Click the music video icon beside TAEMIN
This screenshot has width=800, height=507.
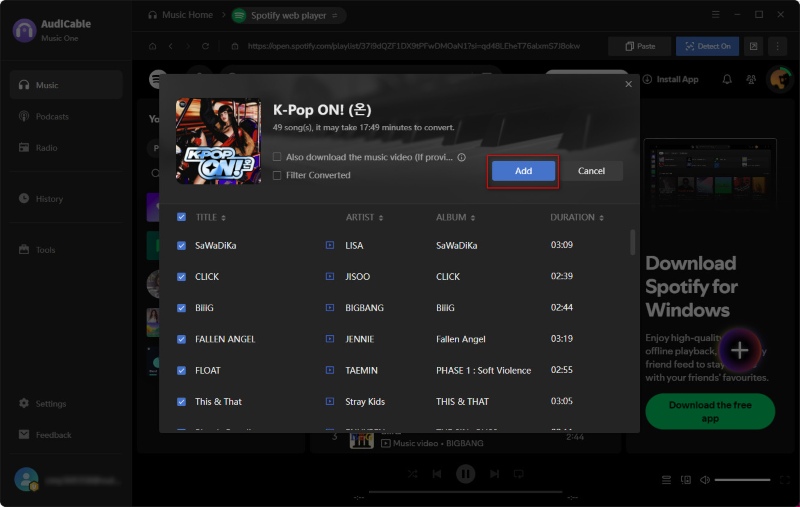(330, 370)
